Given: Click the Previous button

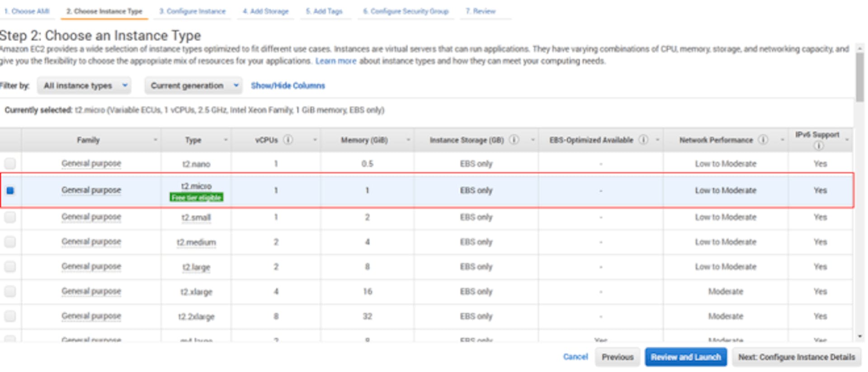Looking at the screenshot, I should pos(618,357).
